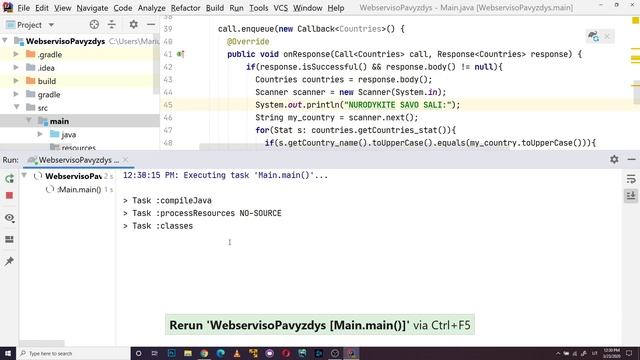640x360 pixels.
Task: Open Run panel settings gear
Action: tap(614, 160)
